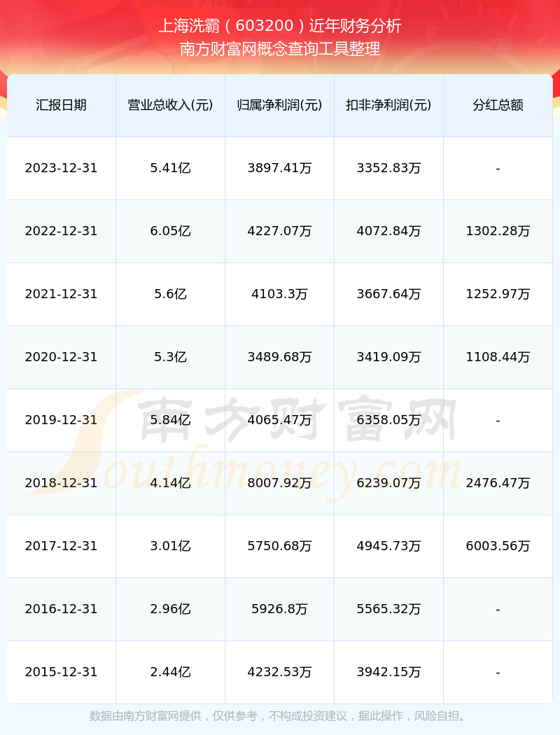Viewport: 560px width, 735px height.
Task: Pick the 3942.15万 adjusted profit cell
Action: [389, 672]
